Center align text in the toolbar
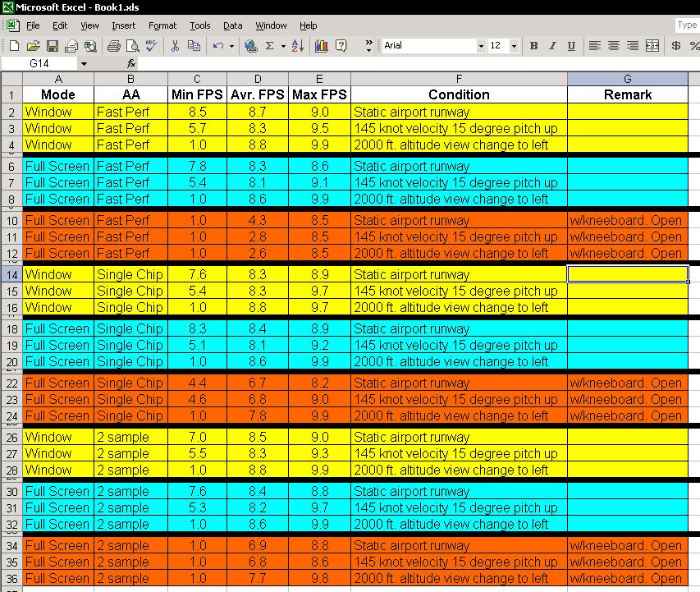 pos(613,46)
